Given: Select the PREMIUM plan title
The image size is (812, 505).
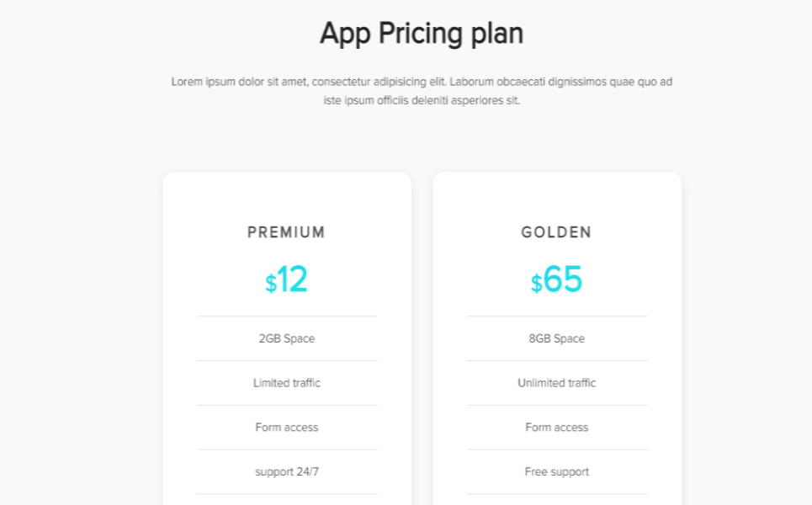Looking at the screenshot, I should click(x=286, y=232).
